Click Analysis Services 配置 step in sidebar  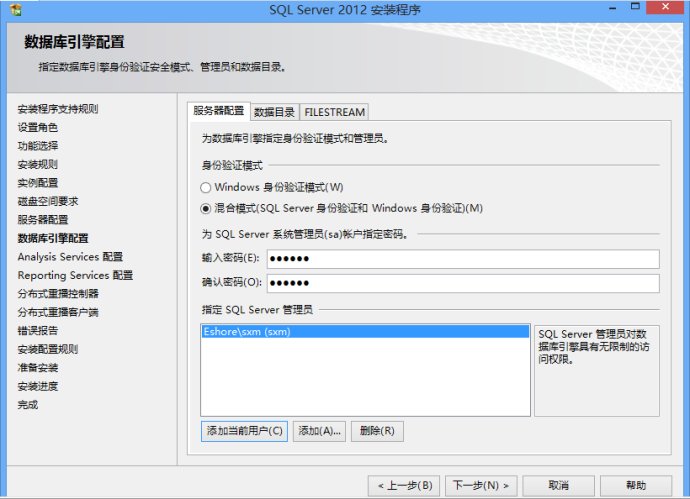pos(70,257)
